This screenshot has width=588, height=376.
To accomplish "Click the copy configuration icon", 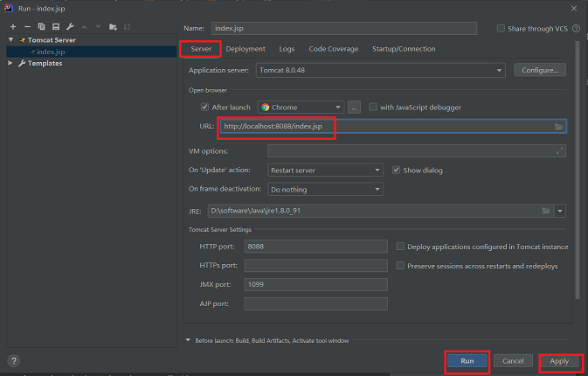I will tap(41, 28).
